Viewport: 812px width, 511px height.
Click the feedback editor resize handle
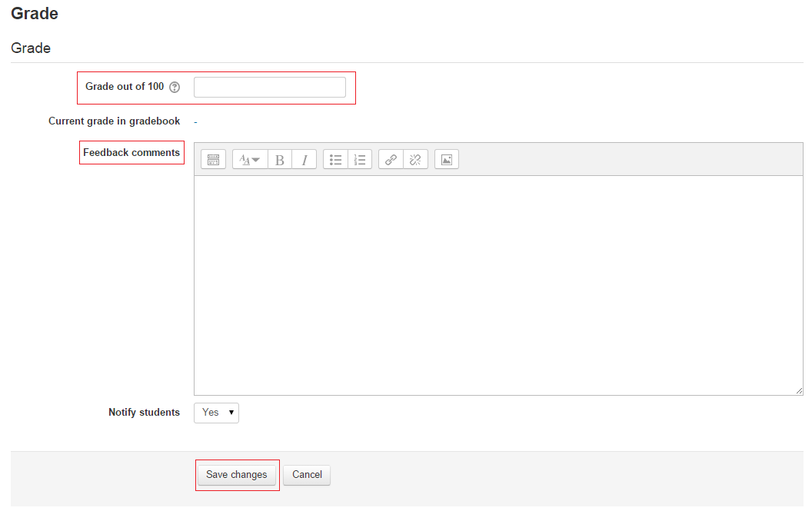[x=799, y=391]
